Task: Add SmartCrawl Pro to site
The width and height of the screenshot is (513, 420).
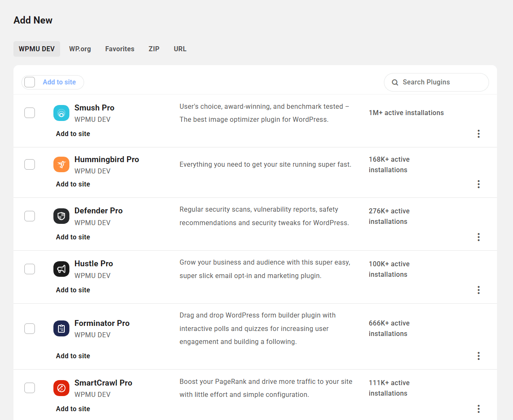Action: (73, 409)
